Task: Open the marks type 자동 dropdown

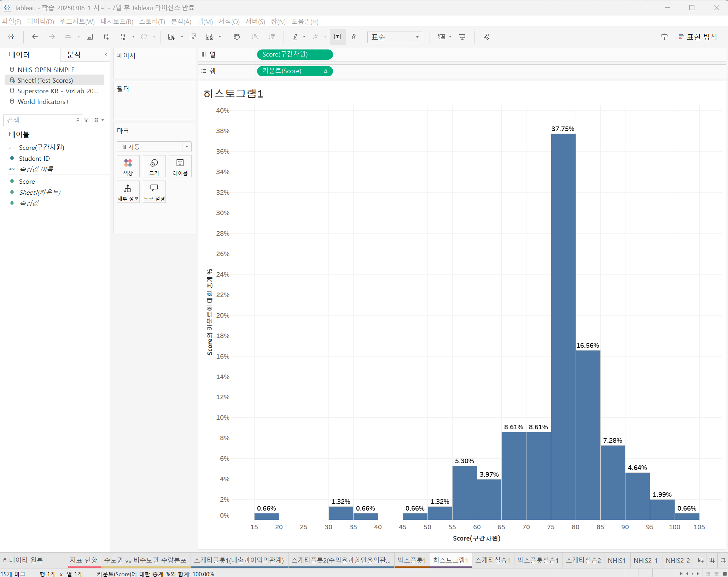Action: pyautogui.click(x=187, y=147)
